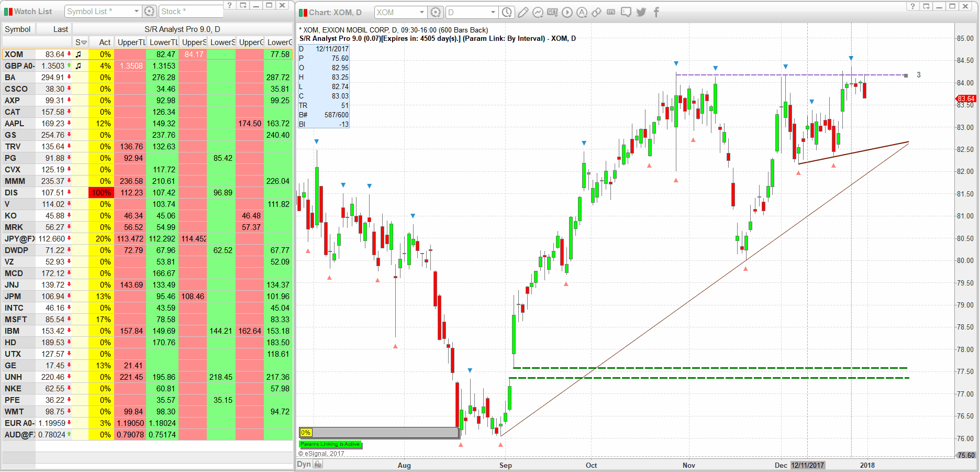Click the 75.60 price label on axis

(966, 455)
